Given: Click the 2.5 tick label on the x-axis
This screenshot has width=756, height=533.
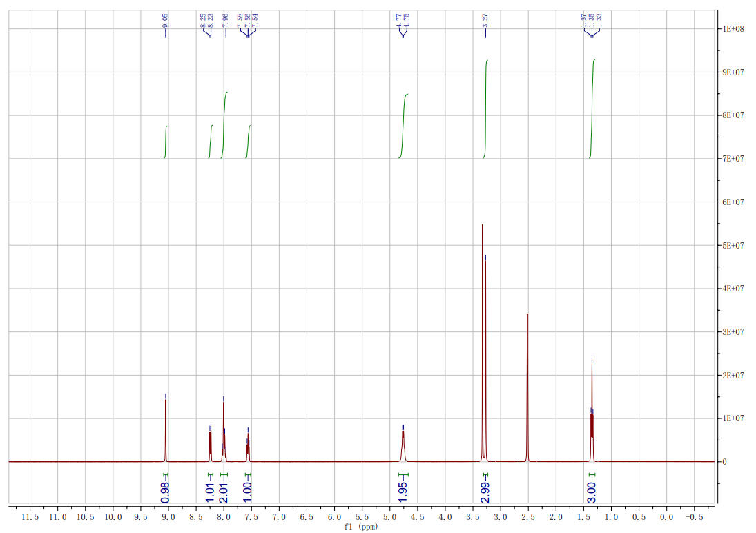Looking at the screenshot, I should 528,517.
